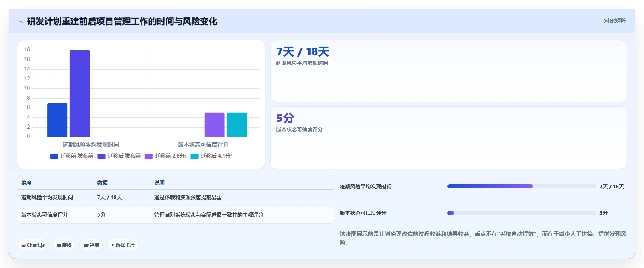Click the 5分 value beside progress bar
The width and height of the screenshot is (644, 268).
point(603,213)
